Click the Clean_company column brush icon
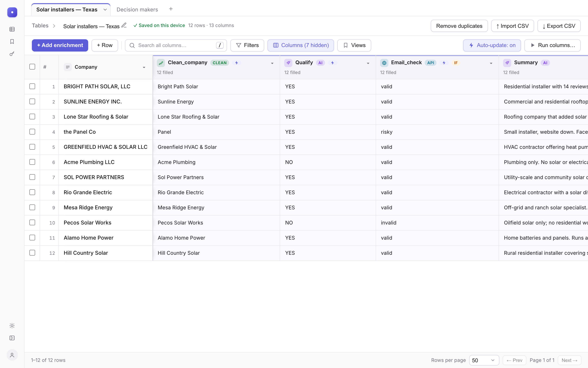 tap(161, 63)
